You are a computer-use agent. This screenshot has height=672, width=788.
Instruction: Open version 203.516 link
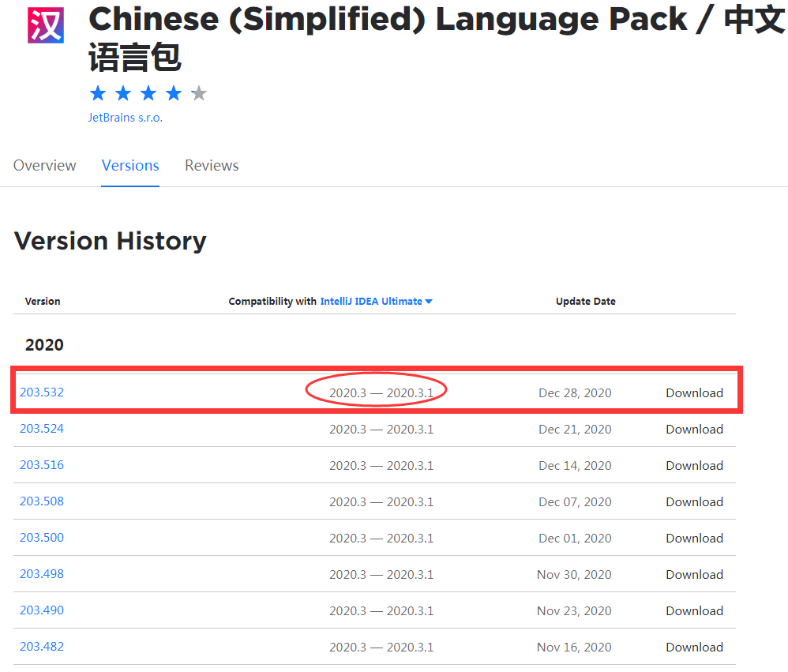pyautogui.click(x=42, y=465)
